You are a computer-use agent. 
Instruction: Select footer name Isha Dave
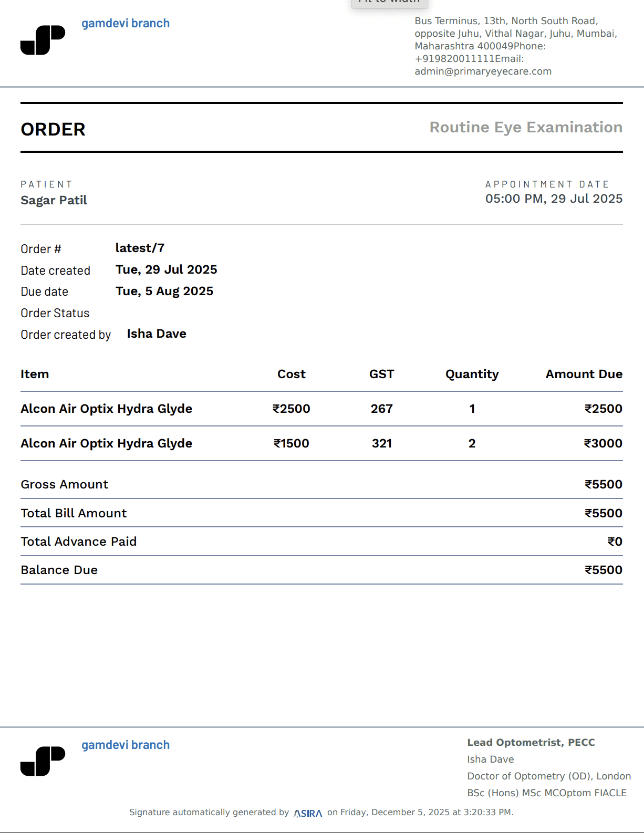pyautogui.click(x=491, y=759)
